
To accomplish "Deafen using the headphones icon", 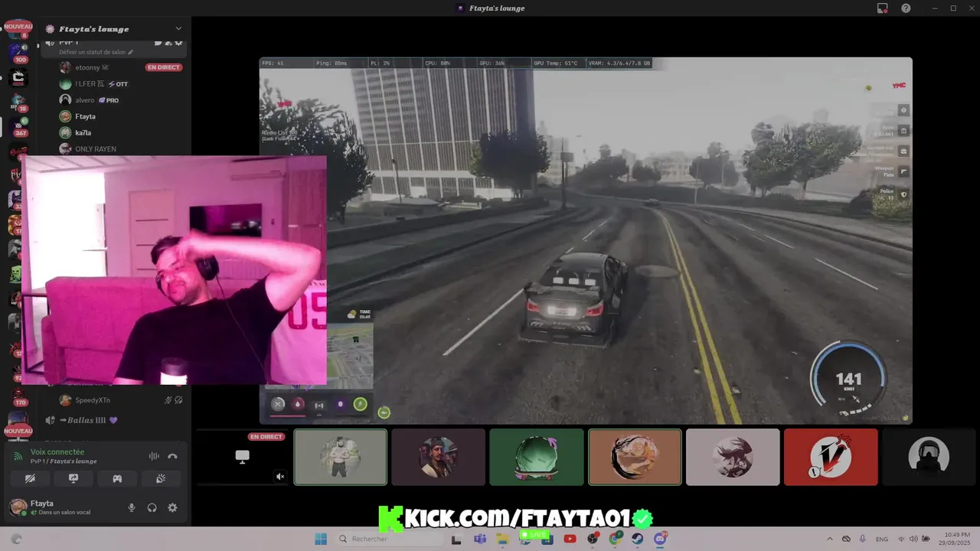I will [x=152, y=507].
